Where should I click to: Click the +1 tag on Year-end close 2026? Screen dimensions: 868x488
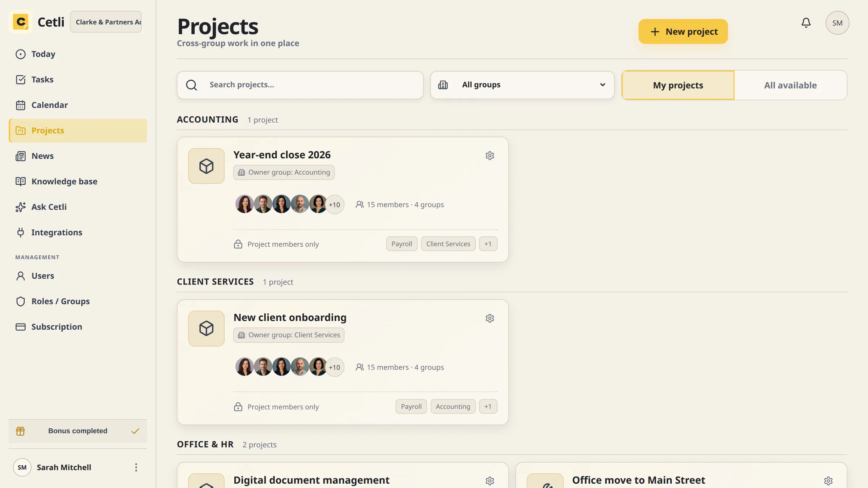[488, 244]
